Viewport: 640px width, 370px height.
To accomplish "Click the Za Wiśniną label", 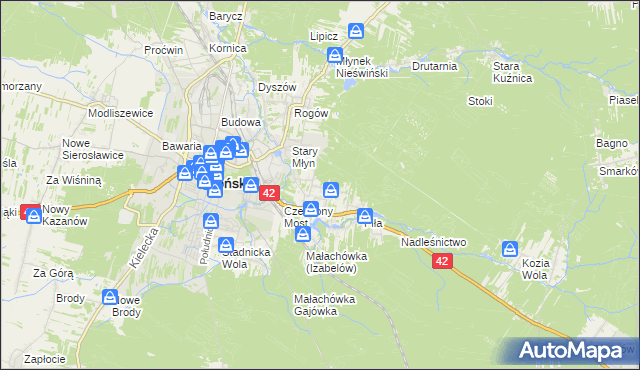I will tap(73, 180).
